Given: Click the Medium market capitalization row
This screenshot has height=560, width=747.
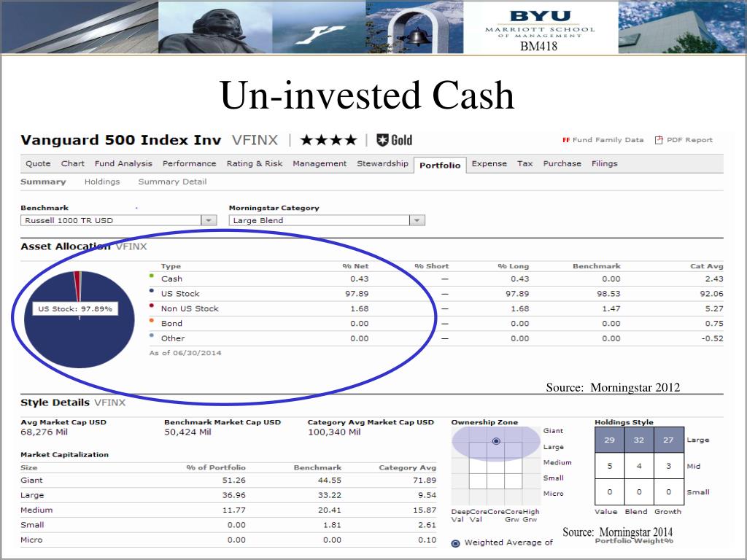Looking at the screenshot, I should coord(228,510).
